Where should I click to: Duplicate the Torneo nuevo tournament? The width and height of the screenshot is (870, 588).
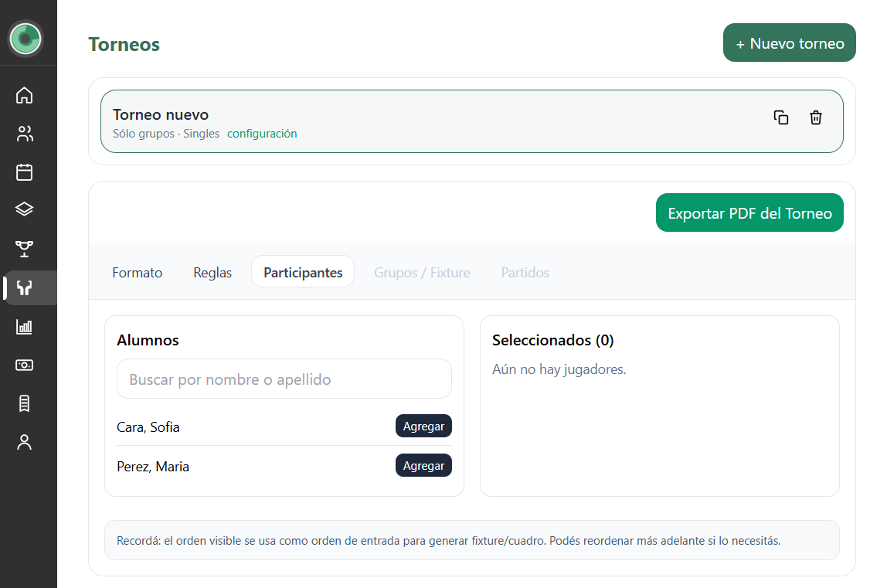point(781,117)
